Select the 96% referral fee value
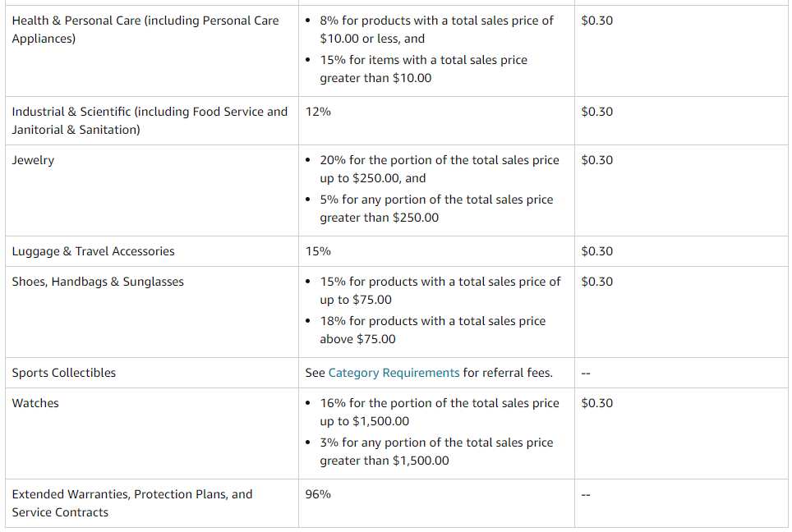 click(318, 494)
